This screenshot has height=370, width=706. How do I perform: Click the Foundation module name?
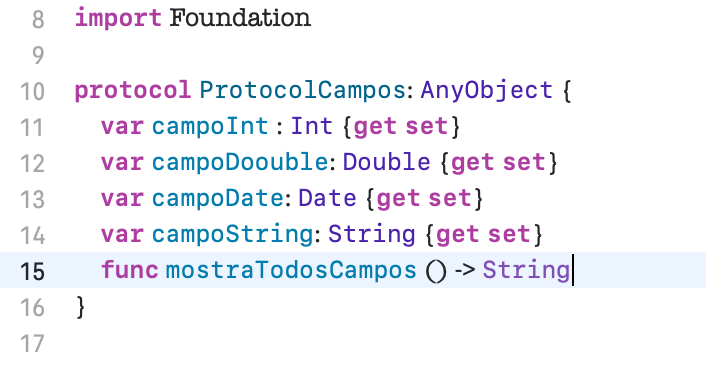pyautogui.click(x=240, y=18)
